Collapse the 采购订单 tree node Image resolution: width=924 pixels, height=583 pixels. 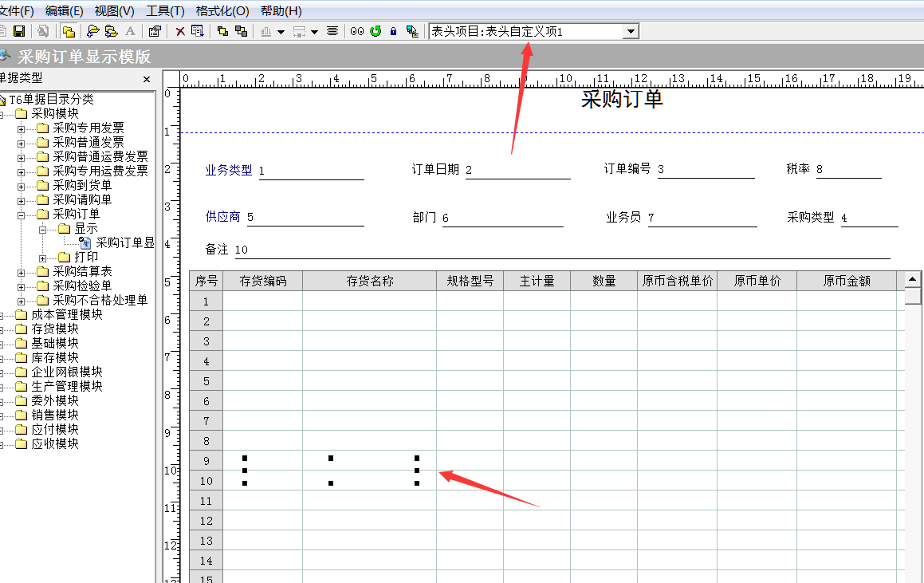pyautogui.click(x=22, y=215)
